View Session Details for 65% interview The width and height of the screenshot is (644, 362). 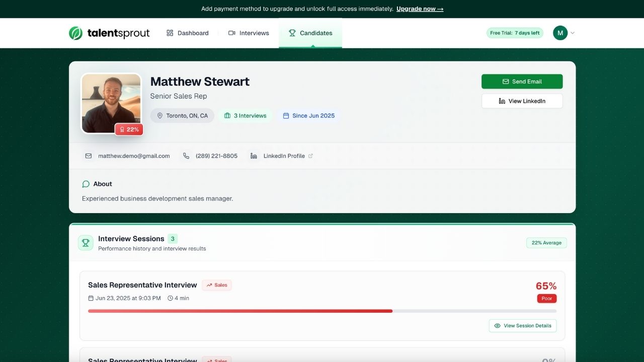tap(522, 326)
